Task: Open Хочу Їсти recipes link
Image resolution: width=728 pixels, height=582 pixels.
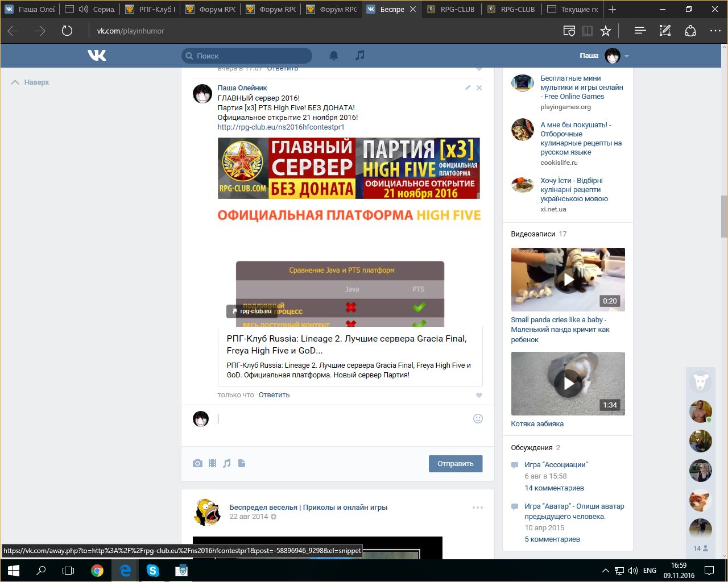Action: click(574, 190)
